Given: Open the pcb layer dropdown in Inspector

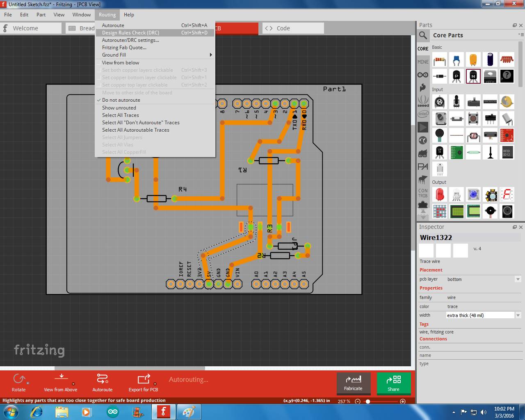Looking at the screenshot, I should point(518,279).
